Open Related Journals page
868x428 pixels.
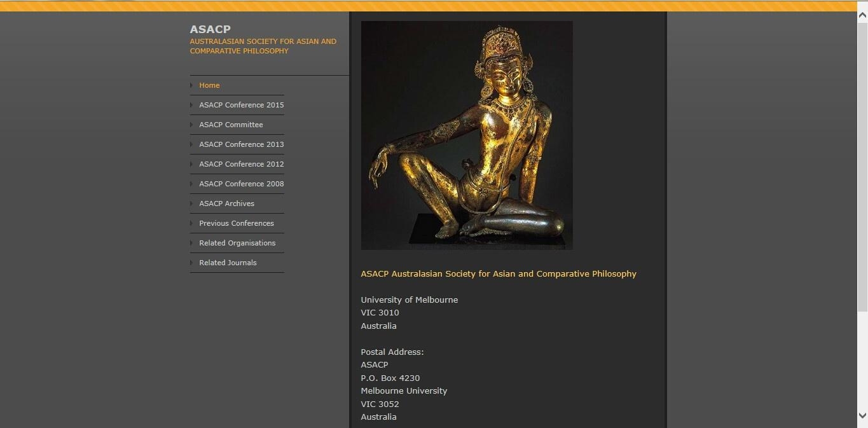[x=228, y=263]
